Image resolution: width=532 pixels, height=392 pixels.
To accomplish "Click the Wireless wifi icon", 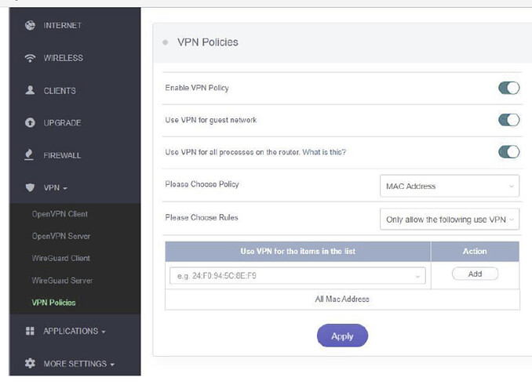I will [x=31, y=58].
